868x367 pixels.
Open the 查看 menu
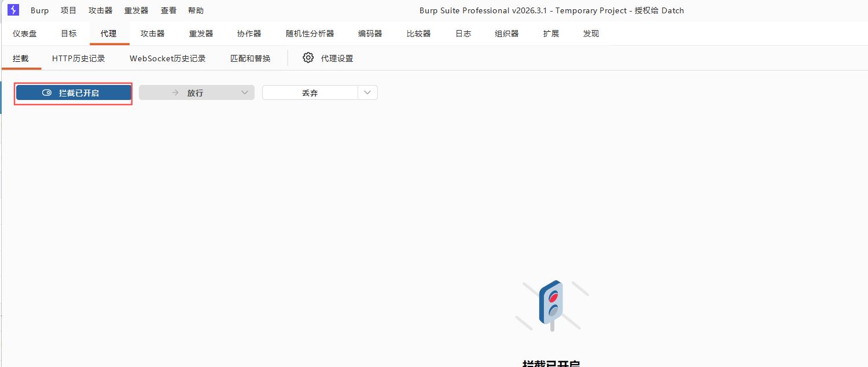[169, 10]
